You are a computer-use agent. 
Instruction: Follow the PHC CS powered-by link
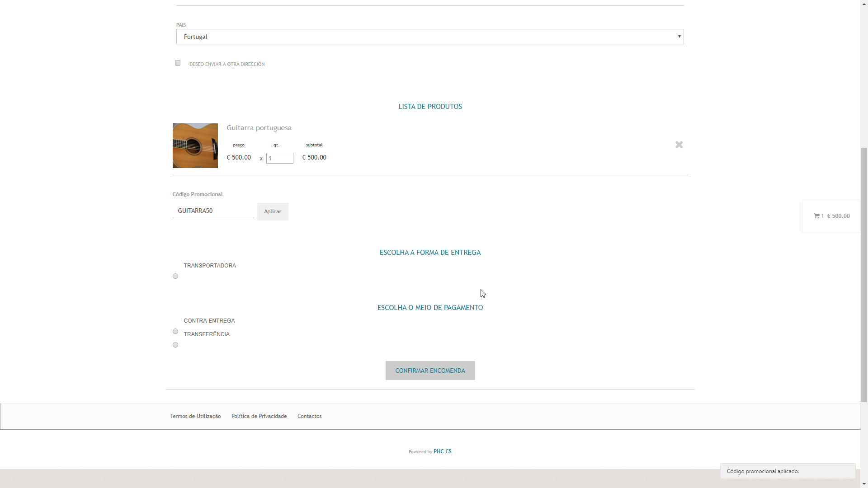[443, 451]
